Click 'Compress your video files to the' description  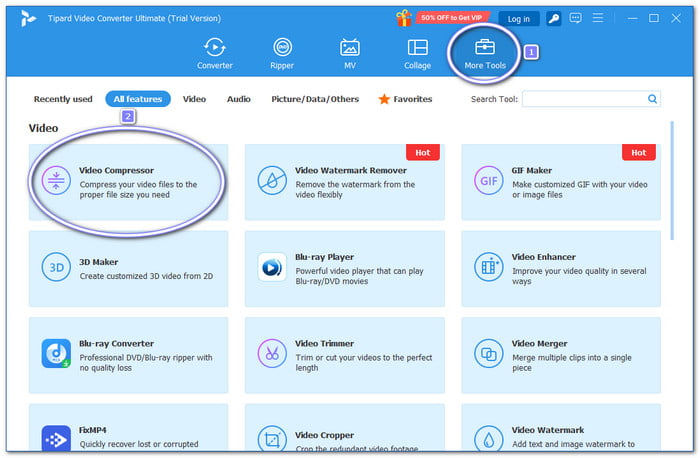(138, 184)
